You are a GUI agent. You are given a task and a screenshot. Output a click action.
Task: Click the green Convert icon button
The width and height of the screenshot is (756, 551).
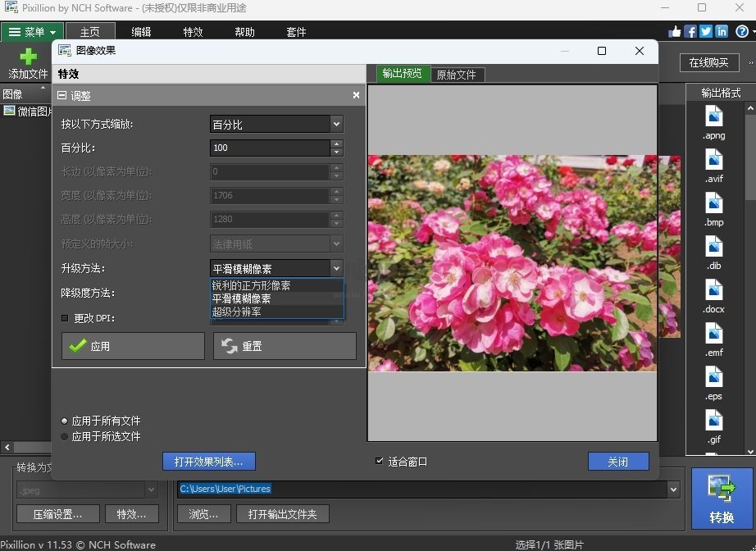(722, 490)
